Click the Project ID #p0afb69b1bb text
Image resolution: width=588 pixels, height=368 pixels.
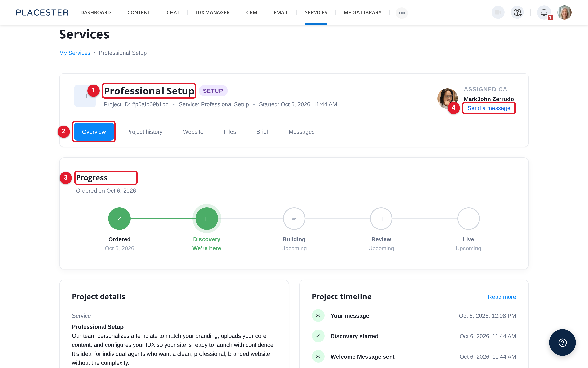pyautogui.click(x=136, y=104)
